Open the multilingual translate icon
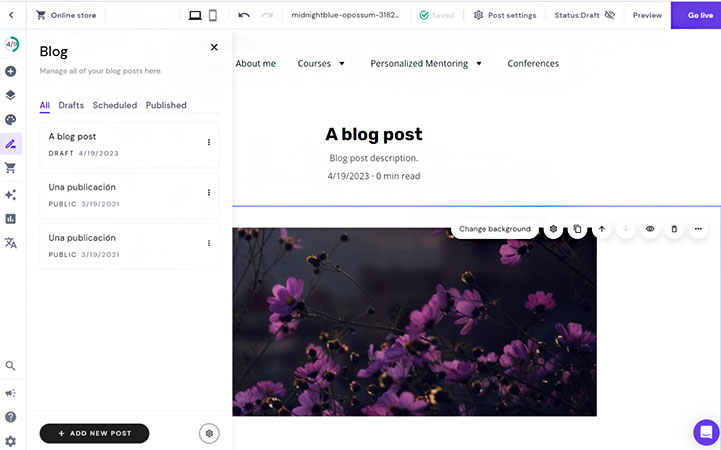Image resolution: width=721 pixels, height=450 pixels. [11, 243]
